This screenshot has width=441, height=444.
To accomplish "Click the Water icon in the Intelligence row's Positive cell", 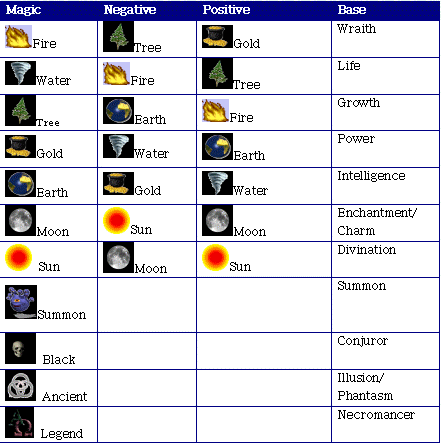I will pos(217,183).
